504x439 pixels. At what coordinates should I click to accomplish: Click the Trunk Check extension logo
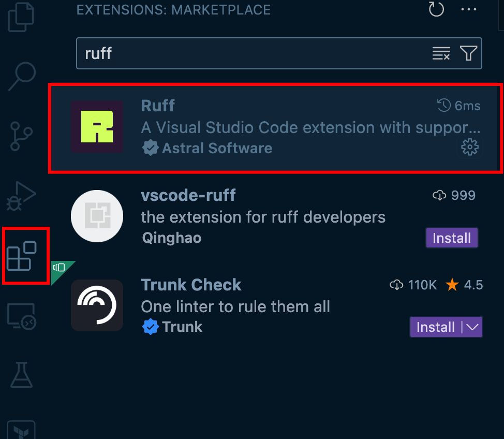(x=97, y=305)
